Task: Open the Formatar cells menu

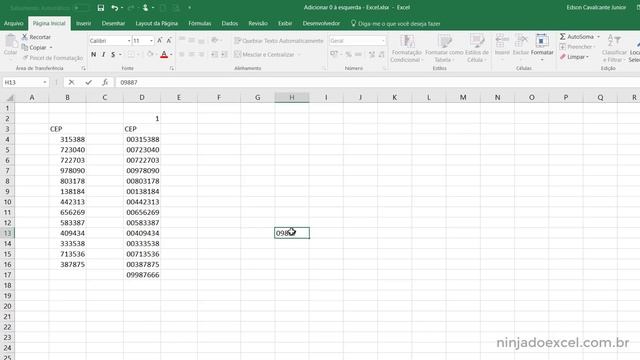Action: [x=542, y=48]
